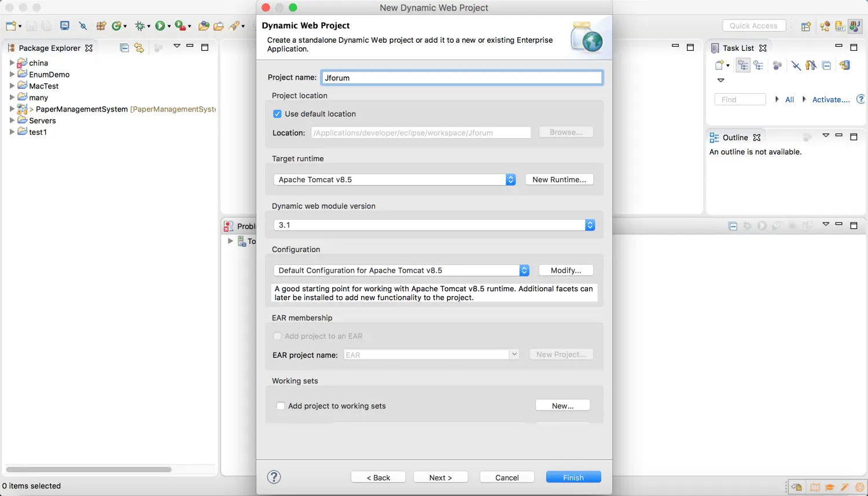Click New Task icon in Task List
Screen dimensions: 868x496
point(719,65)
